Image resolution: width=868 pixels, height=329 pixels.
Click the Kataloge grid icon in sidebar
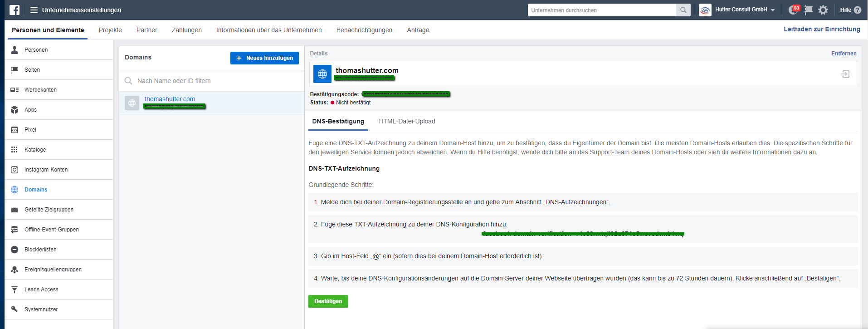pyautogui.click(x=15, y=150)
